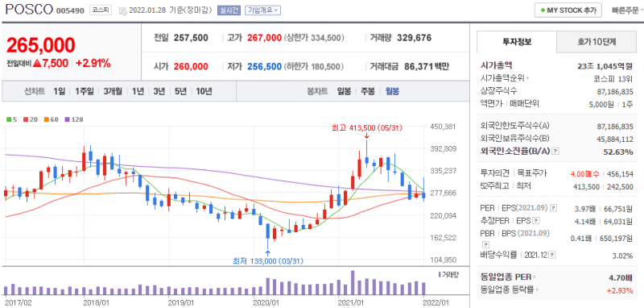Click the green plus icon in MY STOCK 추가

click(543, 10)
